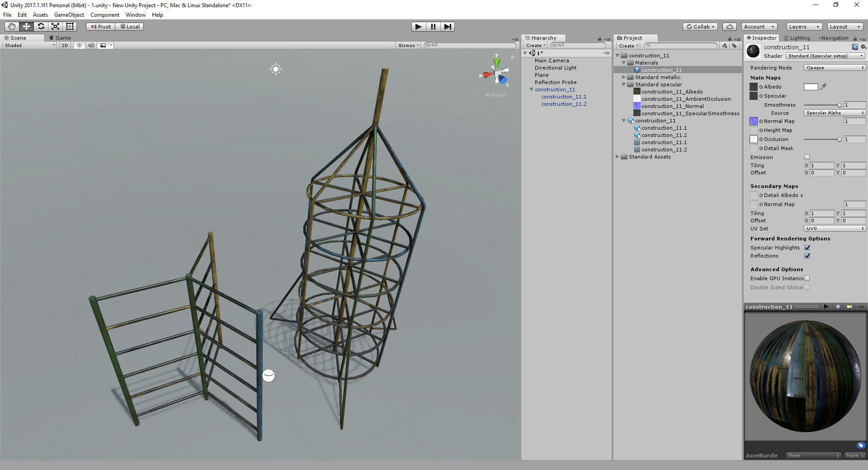The height and width of the screenshot is (470, 868).
Task: Select the Hand tool
Action: [x=12, y=27]
